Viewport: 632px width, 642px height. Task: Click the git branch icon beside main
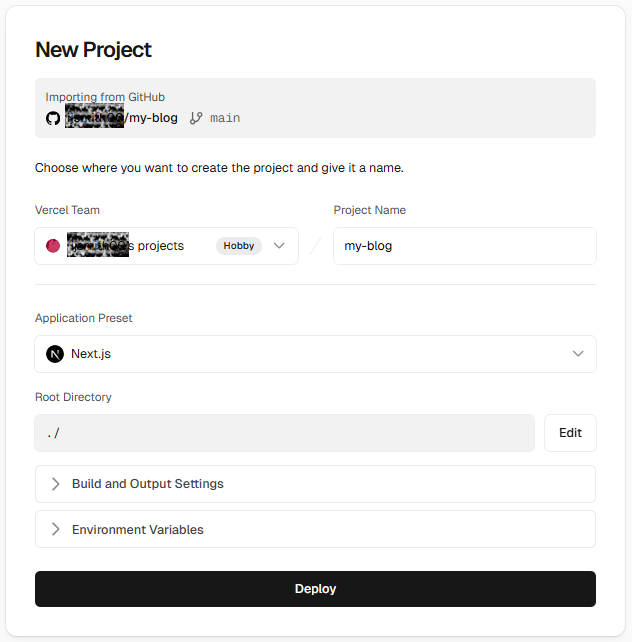pyautogui.click(x=196, y=118)
